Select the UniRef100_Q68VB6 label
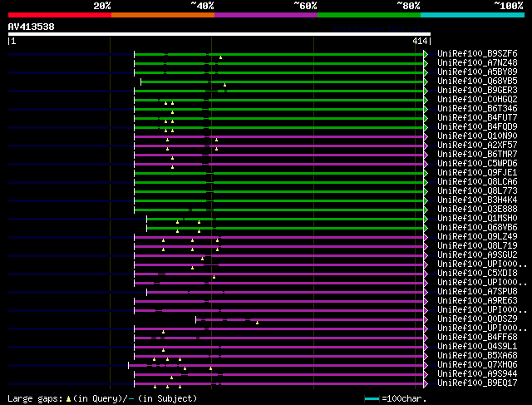The width and height of the screenshot is (532, 405). (477, 228)
